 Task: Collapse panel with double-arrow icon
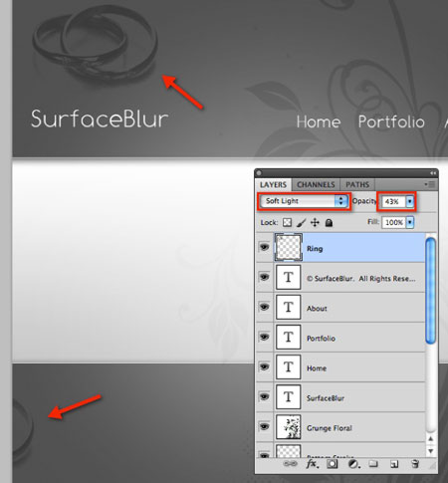pyautogui.click(x=433, y=173)
